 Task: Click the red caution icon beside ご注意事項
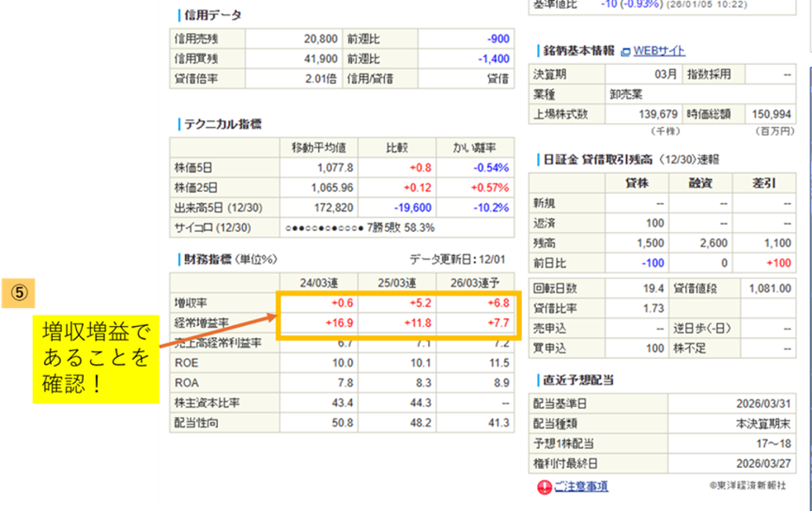544,487
